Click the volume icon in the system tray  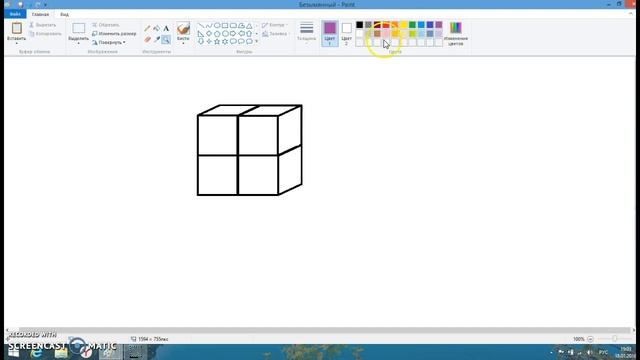point(589,352)
